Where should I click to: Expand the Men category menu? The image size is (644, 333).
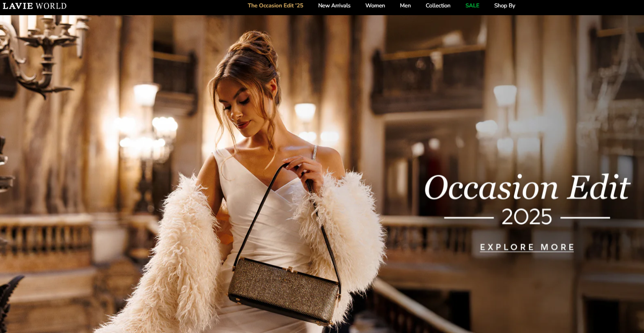click(405, 6)
